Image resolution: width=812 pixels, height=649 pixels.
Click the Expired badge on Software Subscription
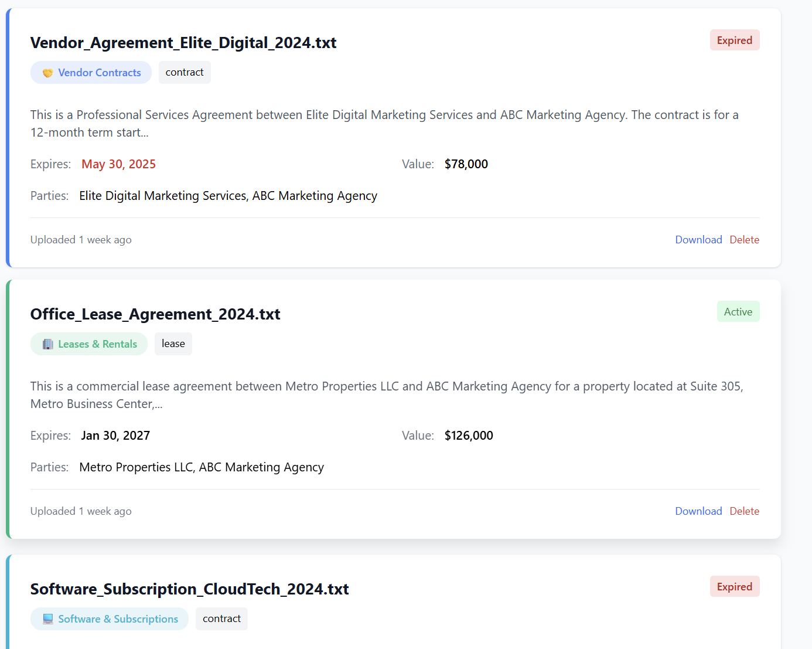(x=734, y=587)
